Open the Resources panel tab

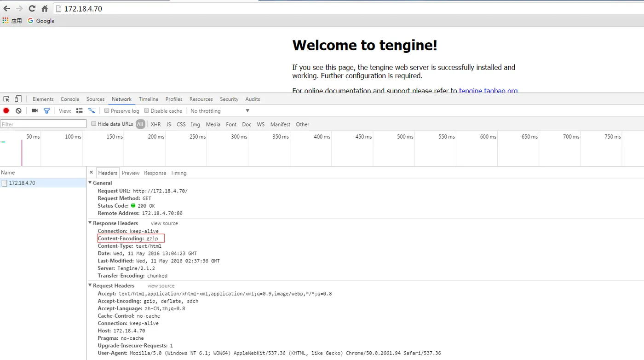(201, 99)
